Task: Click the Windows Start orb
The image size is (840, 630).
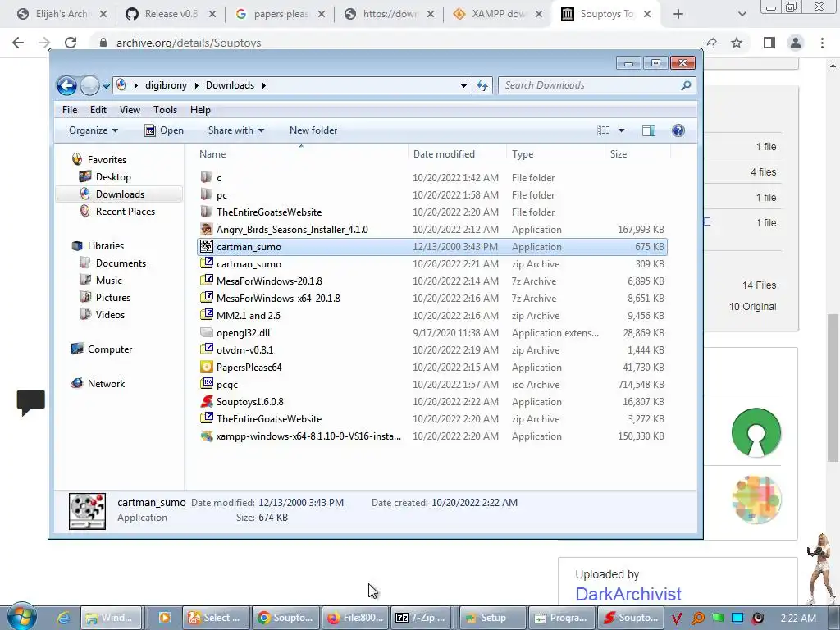Action: coord(22,616)
